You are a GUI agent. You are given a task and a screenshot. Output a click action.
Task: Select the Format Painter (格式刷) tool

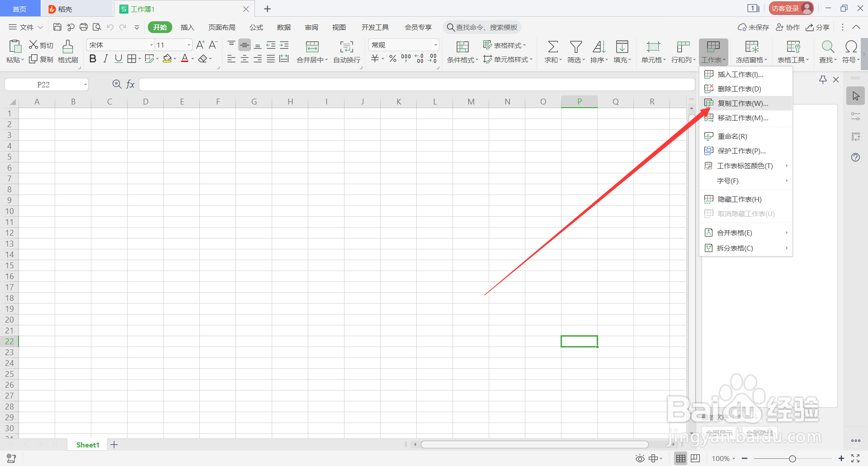tap(68, 51)
